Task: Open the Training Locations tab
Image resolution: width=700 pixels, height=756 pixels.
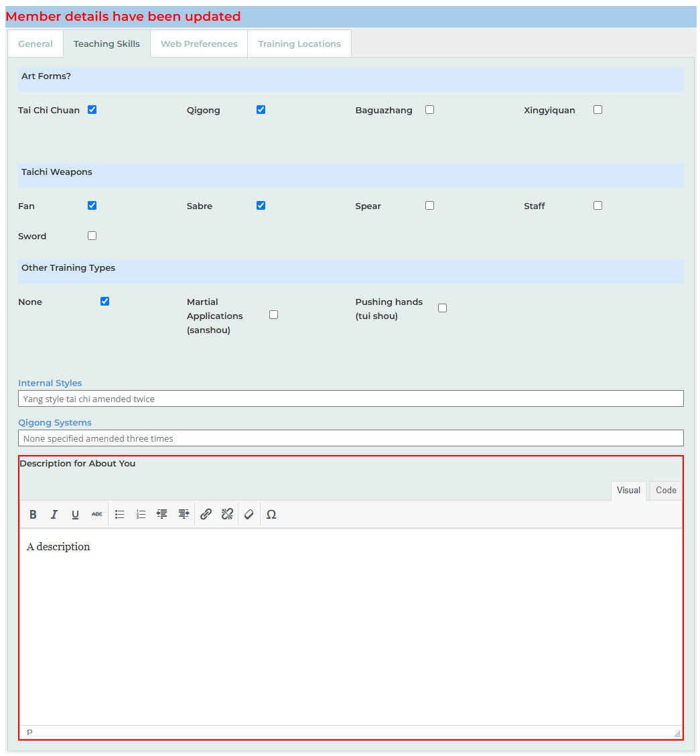Action: tap(299, 44)
